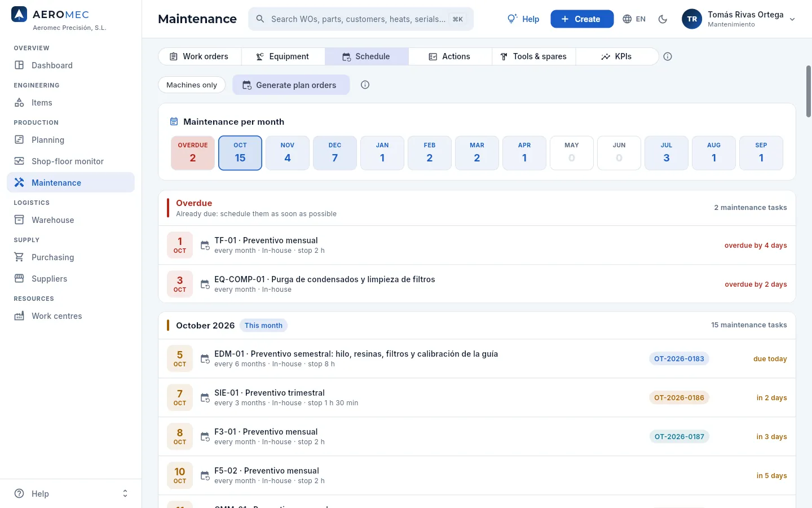Expand the user account menu
This screenshot has width=812, height=508.
[x=739, y=19]
